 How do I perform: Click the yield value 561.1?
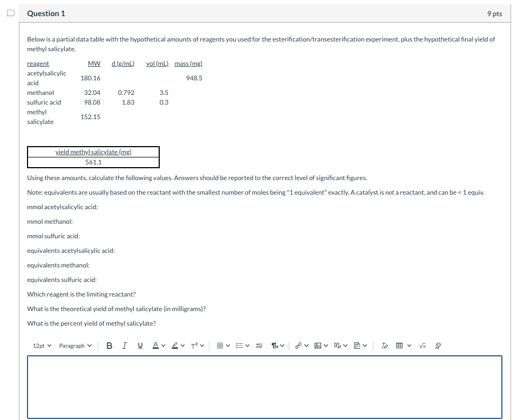coord(93,162)
